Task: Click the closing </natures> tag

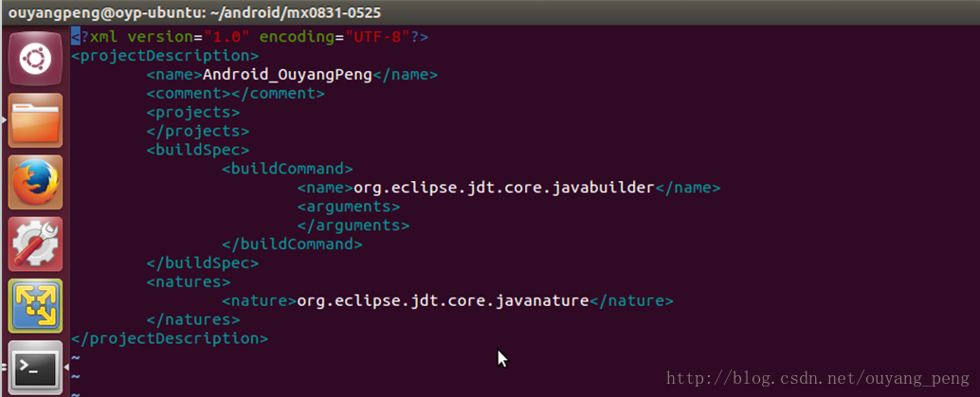Action: (193, 319)
